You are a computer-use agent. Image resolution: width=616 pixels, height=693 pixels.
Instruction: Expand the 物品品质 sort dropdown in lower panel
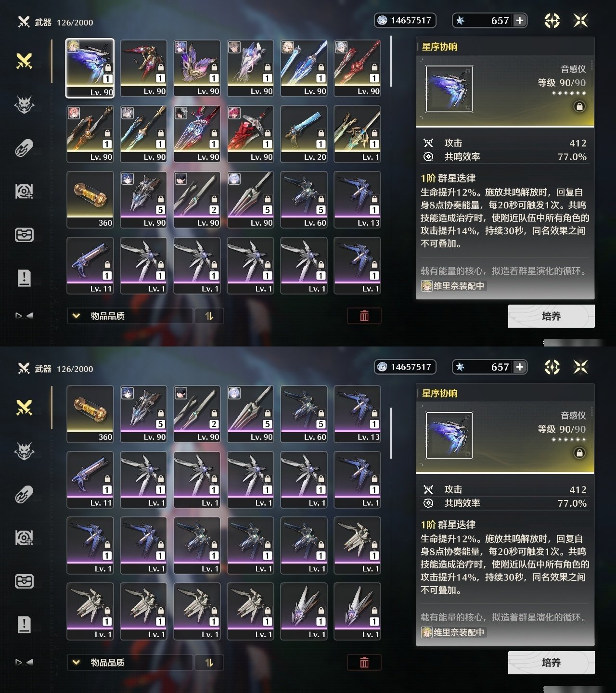[130, 662]
